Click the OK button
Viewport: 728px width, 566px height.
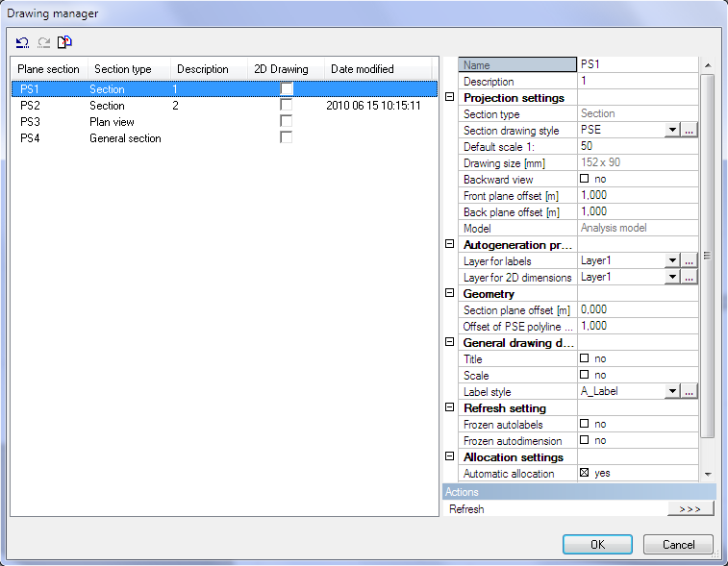(x=597, y=544)
